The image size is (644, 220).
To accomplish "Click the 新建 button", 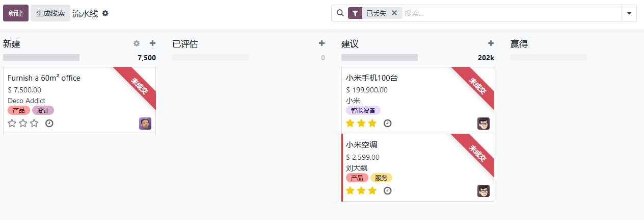I will tap(16, 13).
